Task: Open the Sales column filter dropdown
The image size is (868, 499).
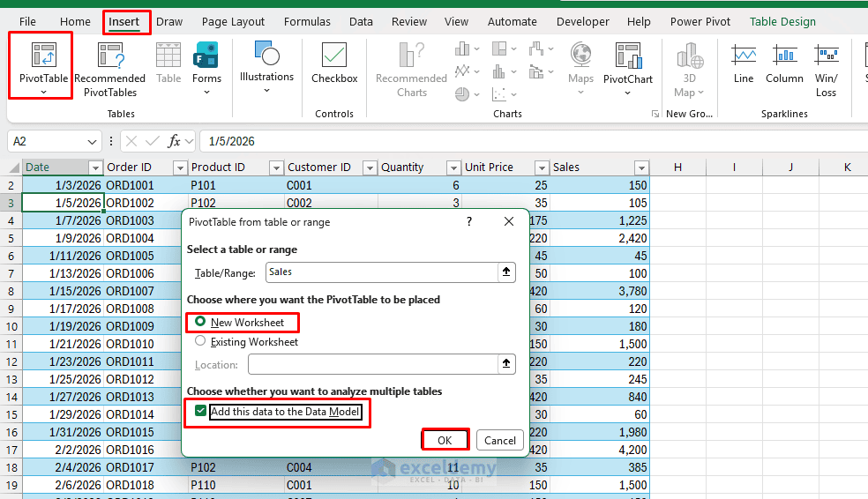Action: tap(641, 168)
